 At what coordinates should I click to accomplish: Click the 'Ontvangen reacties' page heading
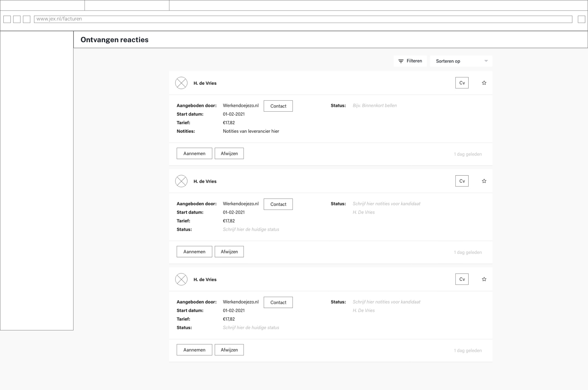pyautogui.click(x=114, y=39)
